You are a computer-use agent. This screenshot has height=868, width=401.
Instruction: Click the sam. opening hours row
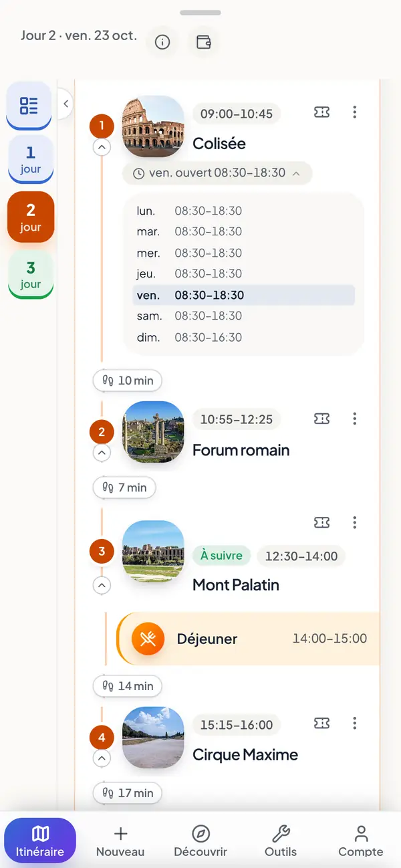click(243, 316)
